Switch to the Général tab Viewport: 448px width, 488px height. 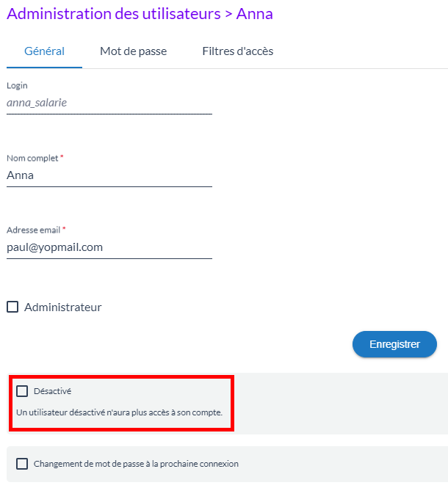44,51
